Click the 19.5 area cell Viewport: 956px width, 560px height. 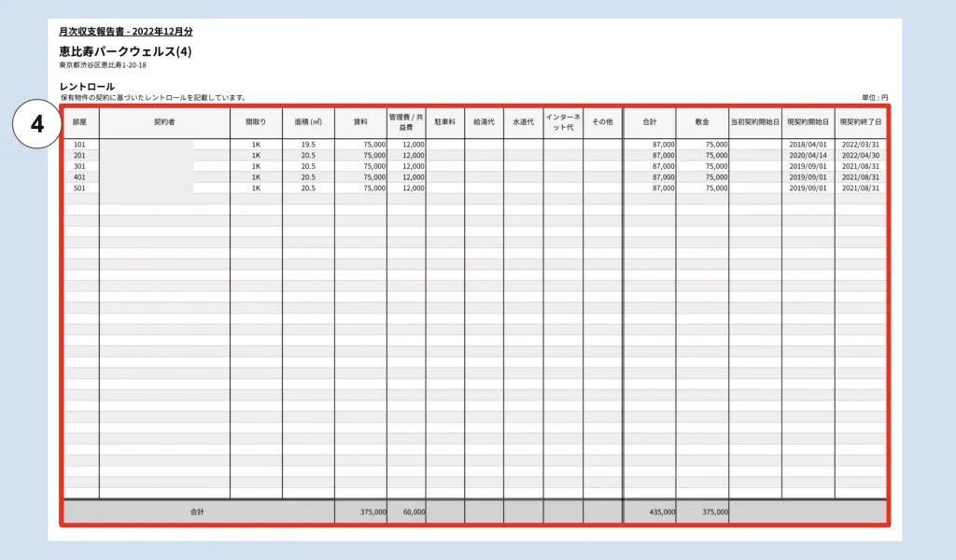308,145
